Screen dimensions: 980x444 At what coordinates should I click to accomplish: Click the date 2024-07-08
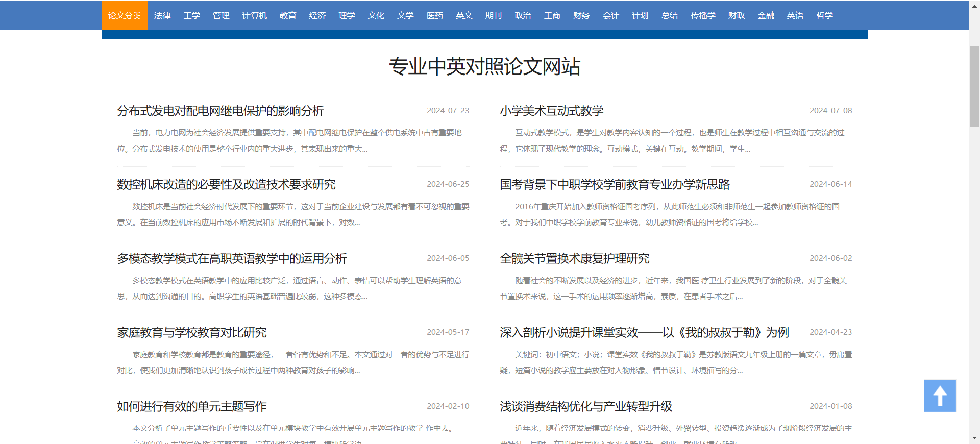pyautogui.click(x=831, y=110)
